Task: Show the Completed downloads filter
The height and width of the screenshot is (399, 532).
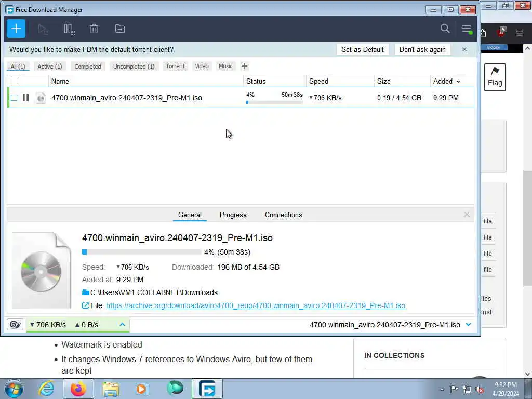Action: click(88, 66)
